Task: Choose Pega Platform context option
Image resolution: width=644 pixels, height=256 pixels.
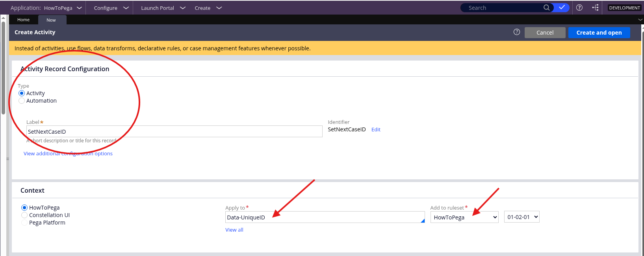Action: [x=24, y=223]
